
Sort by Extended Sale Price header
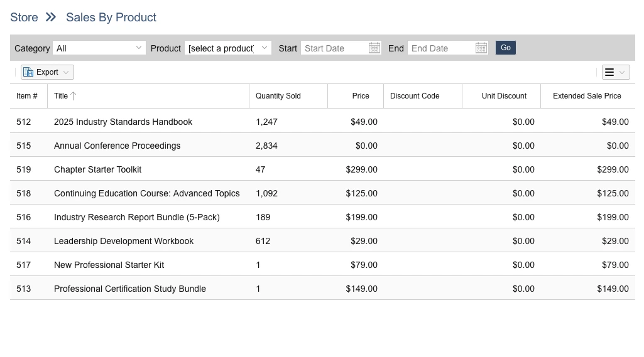pos(587,96)
